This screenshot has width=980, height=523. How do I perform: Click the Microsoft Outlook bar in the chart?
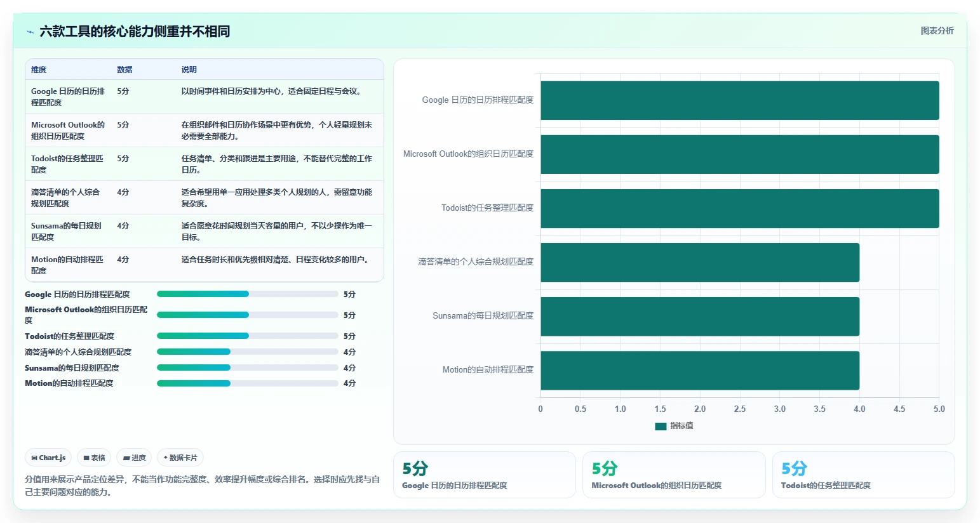point(740,154)
